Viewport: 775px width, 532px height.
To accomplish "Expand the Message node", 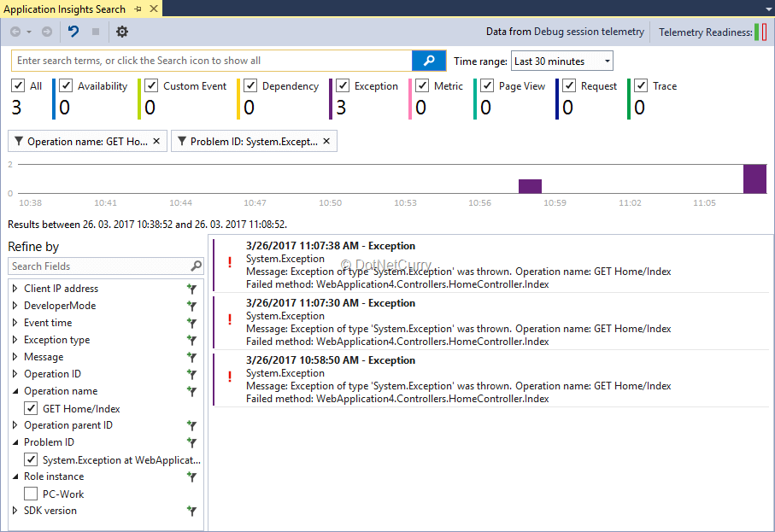I will (15, 357).
